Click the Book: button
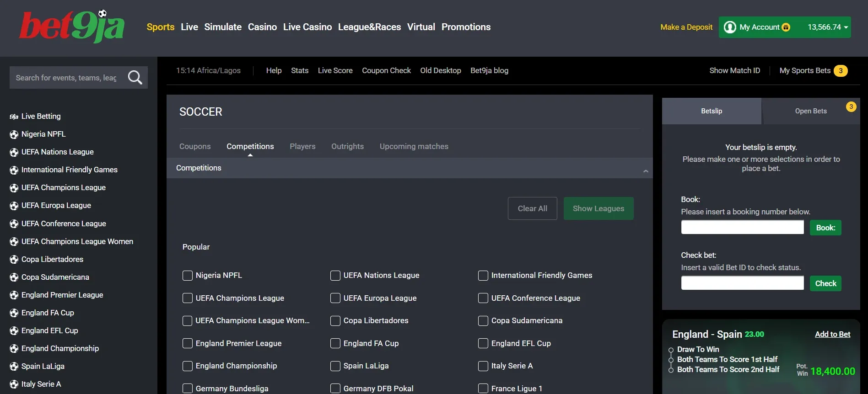868x394 pixels. [825, 228]
